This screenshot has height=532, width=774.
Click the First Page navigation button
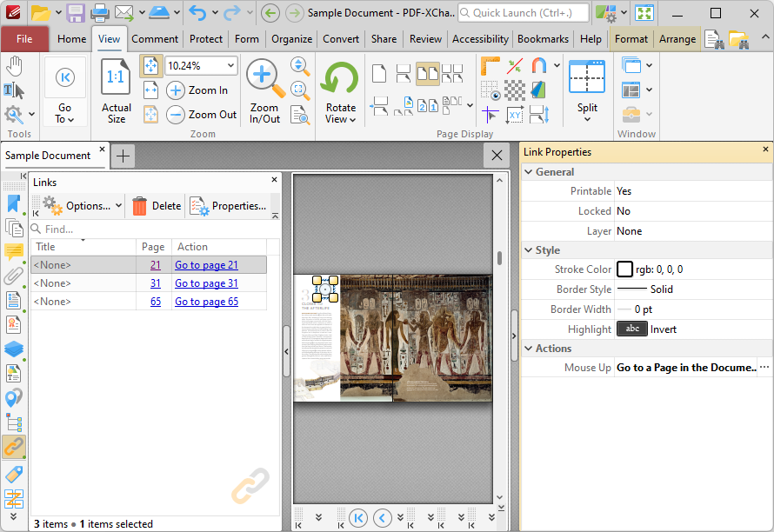(x=358, y=518)
